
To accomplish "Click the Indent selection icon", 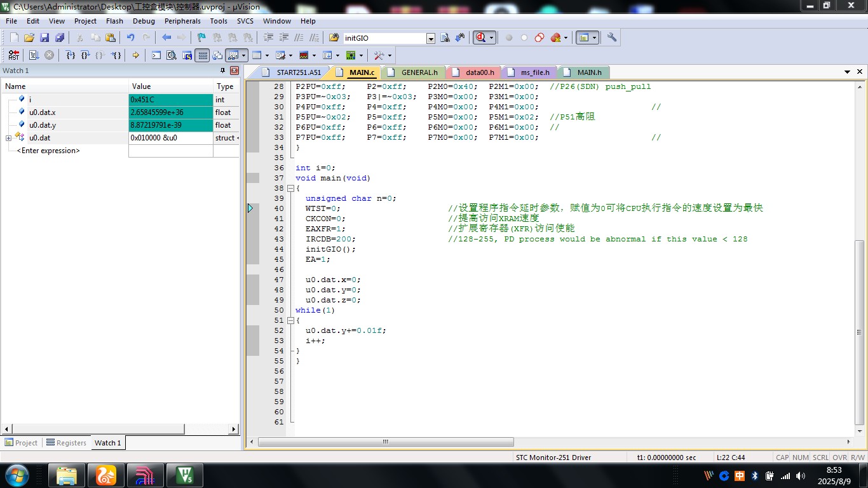I will click(268, 37).
